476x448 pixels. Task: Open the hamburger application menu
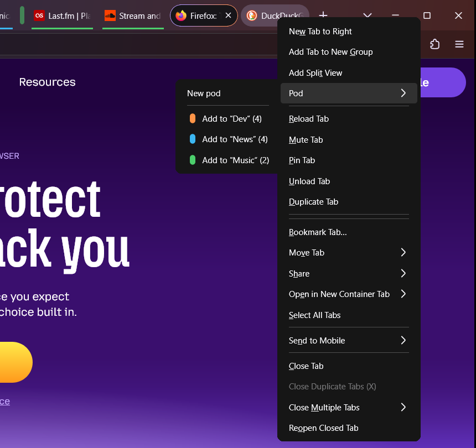[459, 44]
